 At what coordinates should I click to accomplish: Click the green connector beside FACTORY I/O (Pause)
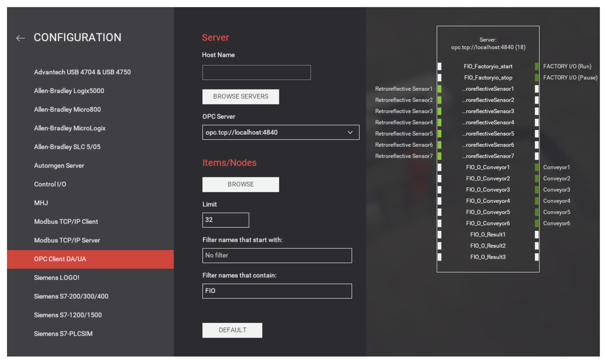pos(537,77)
